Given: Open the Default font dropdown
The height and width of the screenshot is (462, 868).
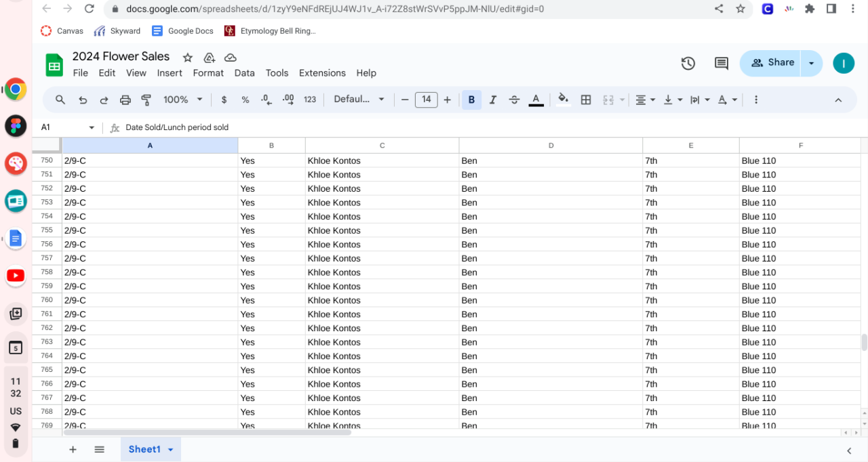Looking at the screenshot, I should coord(359,100).
